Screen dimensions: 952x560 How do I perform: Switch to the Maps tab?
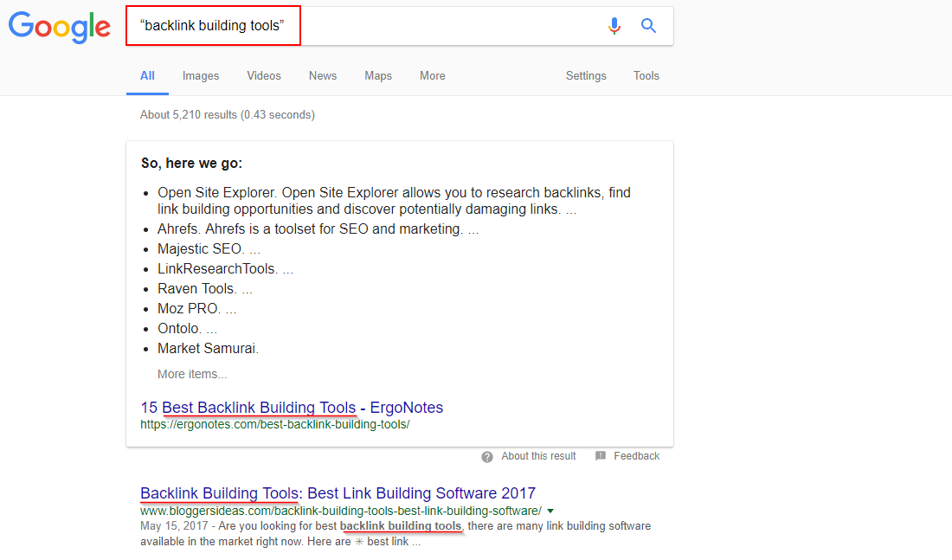pos(378,76)
